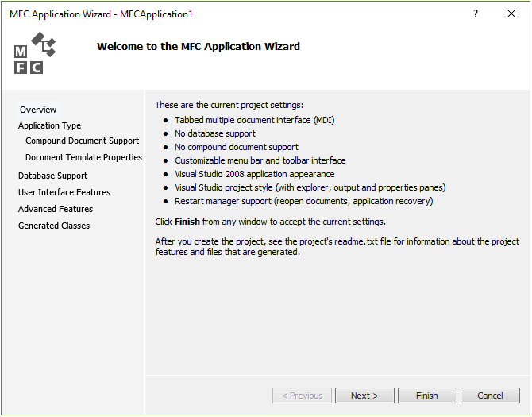Click Finish to accept current settings

426,396
